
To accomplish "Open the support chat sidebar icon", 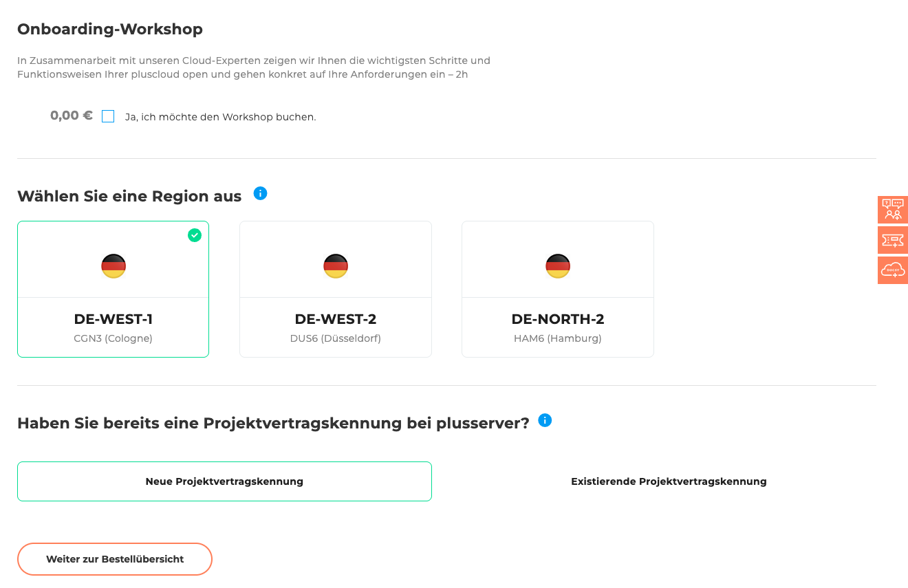I will 892,210.
